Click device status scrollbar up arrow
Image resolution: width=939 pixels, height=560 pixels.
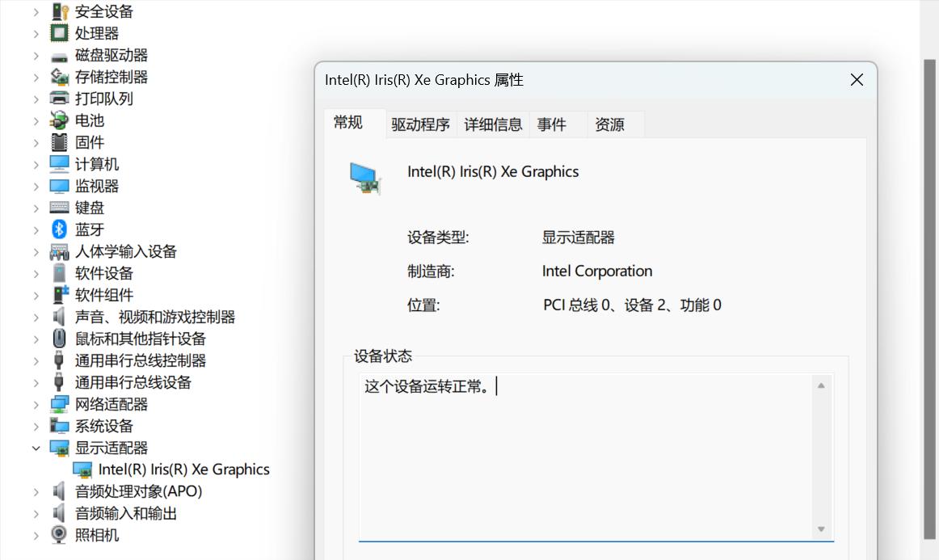point(821,385)
